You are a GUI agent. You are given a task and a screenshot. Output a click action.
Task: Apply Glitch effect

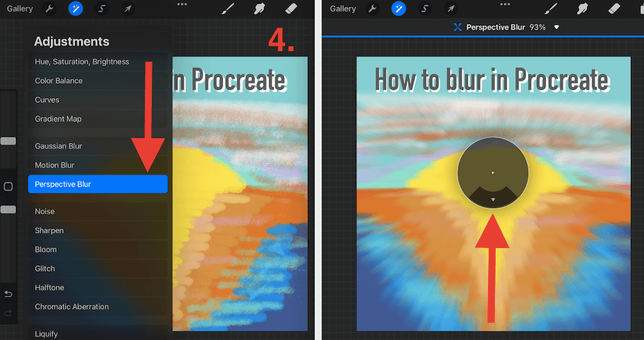click(x=98, y=268)
